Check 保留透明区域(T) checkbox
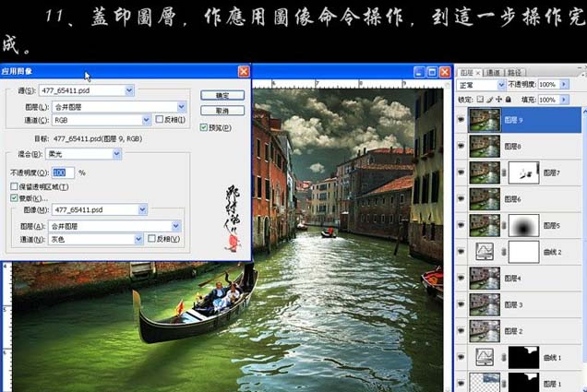Screen dimensions: 587x392 coord(14,186)
